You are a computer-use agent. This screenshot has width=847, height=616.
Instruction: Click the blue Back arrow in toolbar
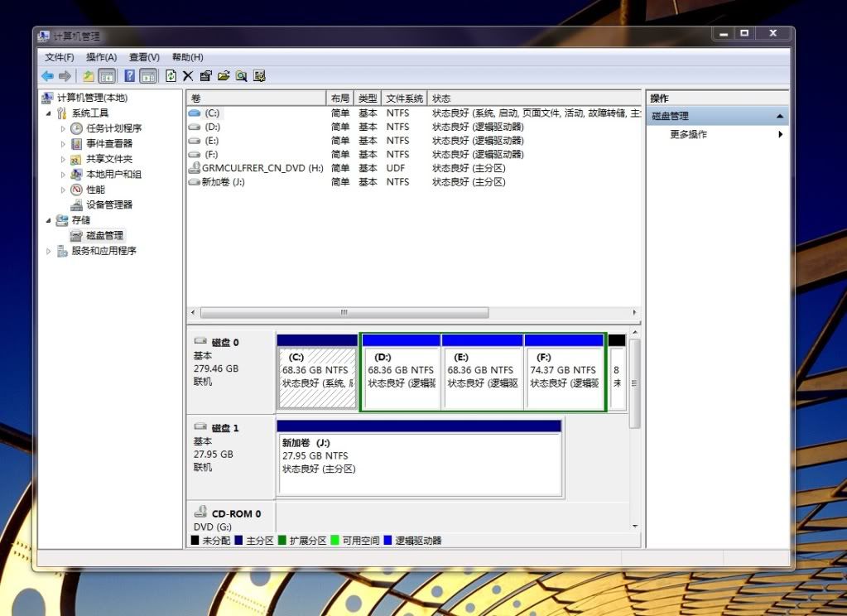47,76
